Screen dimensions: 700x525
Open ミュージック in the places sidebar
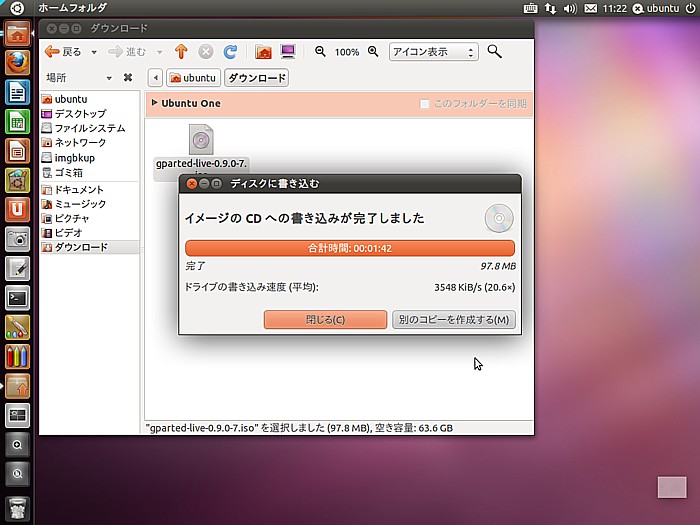[89, 204]
